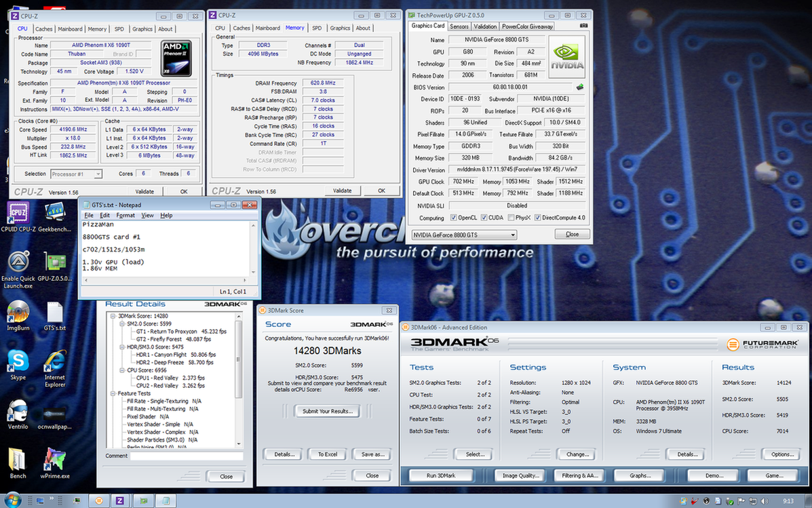Collapse the CPU Score: 6956 node

122,370
